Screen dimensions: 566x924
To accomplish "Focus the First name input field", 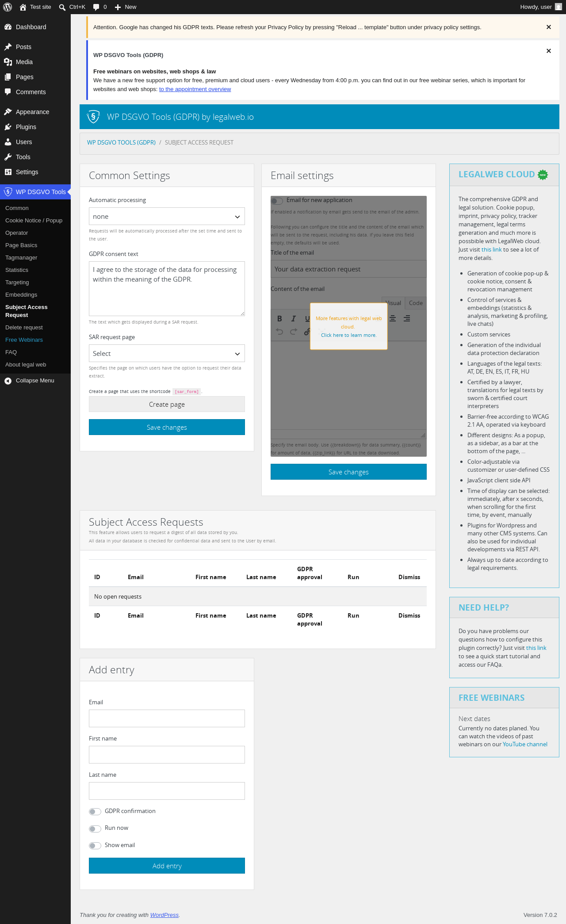I will coord(167,755).
